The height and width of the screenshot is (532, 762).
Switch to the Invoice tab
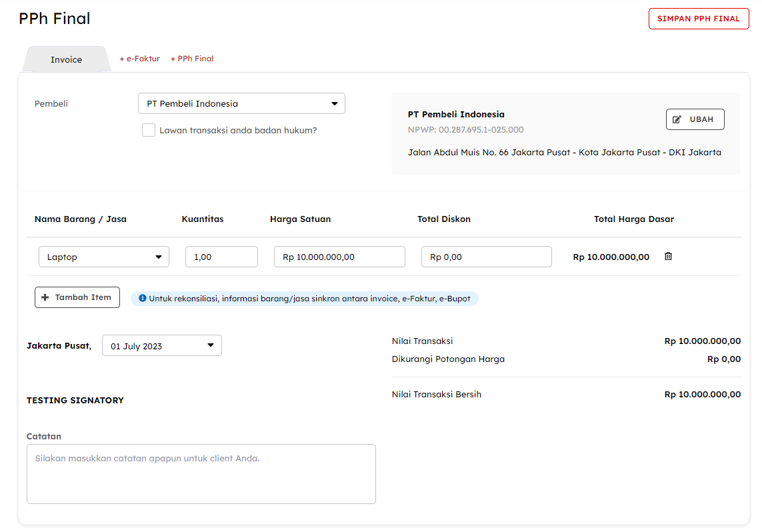tap(66, 59)
